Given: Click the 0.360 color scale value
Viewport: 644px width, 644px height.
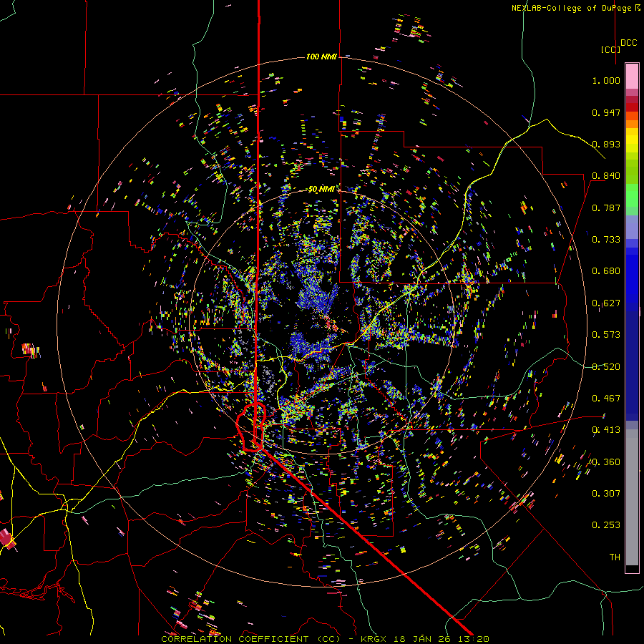Looking at the screenshot, I should click(606, 462).
